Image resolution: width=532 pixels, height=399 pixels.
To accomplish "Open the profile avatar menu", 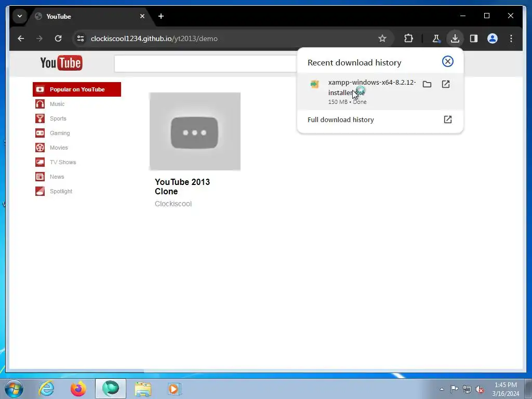I will pyautogui.click(x=493, y=38).
